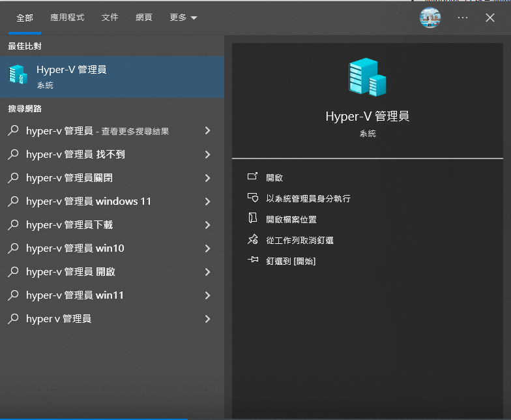Image resolution: width=511 pixels, height=420 pixels.
Task: Open the three-dots options menu
Action: point(463,18)
